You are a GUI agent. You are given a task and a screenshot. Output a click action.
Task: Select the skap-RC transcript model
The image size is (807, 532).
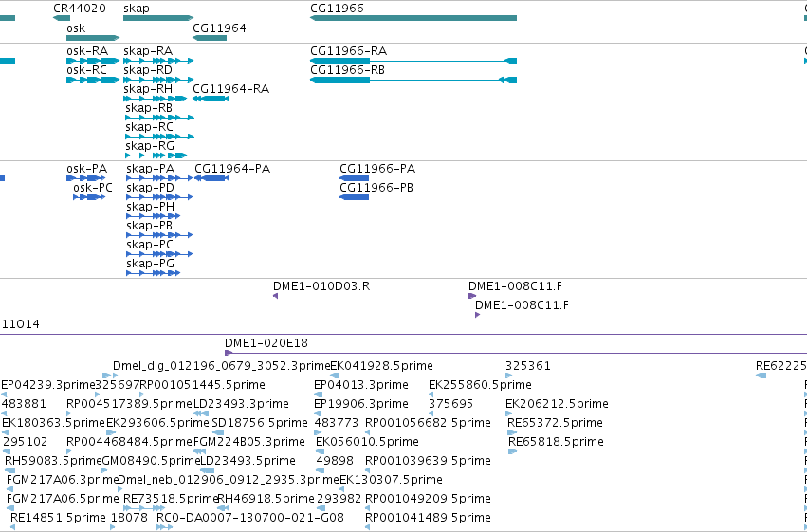click(x=159, y=137)
